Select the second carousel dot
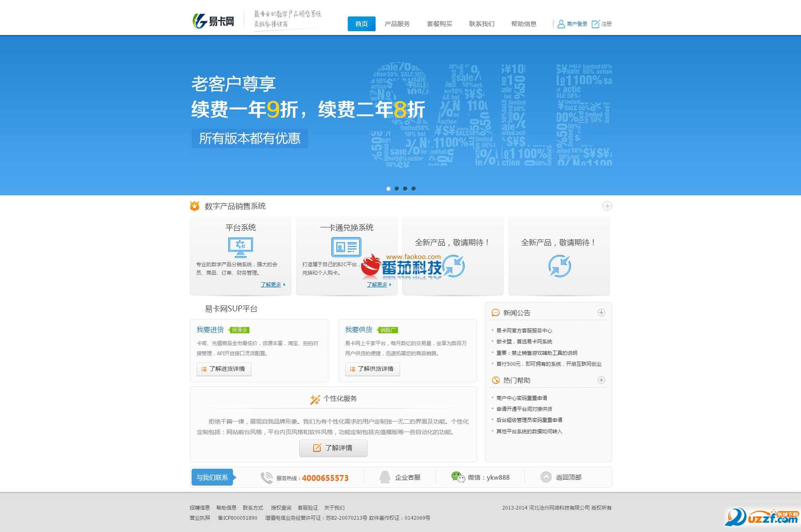 click(397, 189)
